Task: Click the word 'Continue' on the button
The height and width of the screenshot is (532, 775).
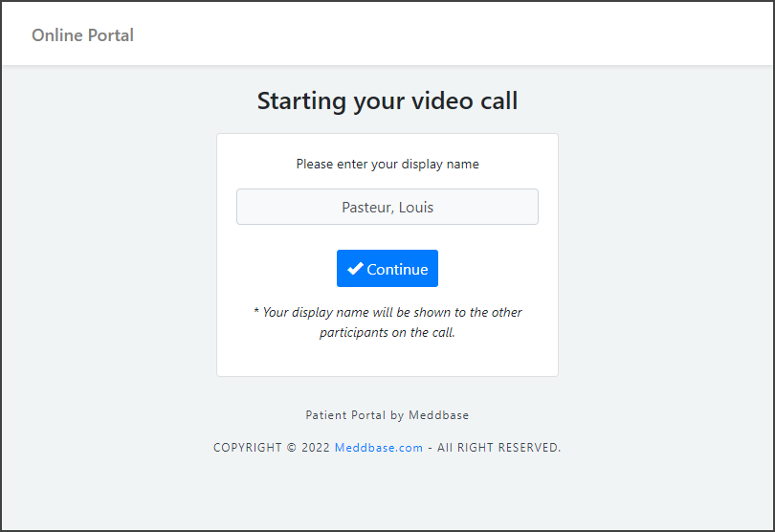Action: [x=397, y=270]
